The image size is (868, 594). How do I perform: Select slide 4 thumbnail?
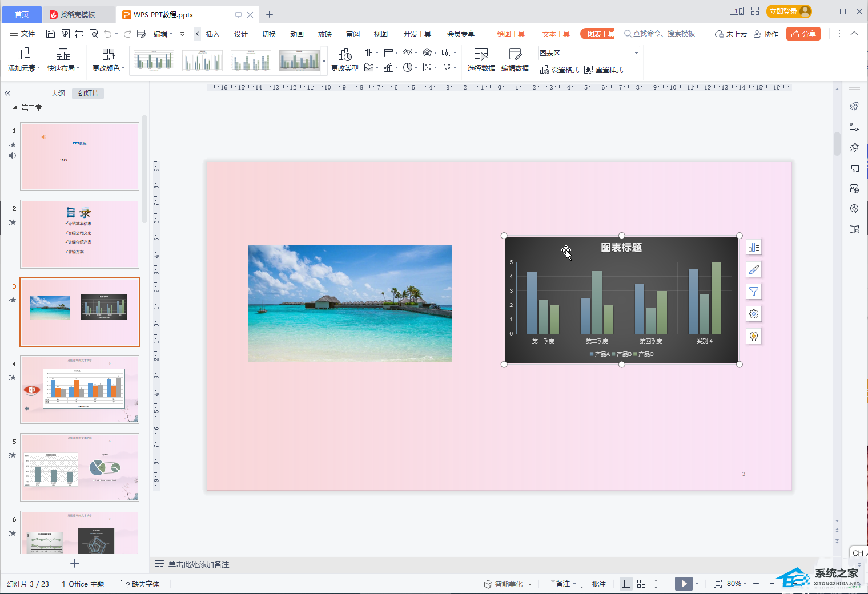[80, 390]
